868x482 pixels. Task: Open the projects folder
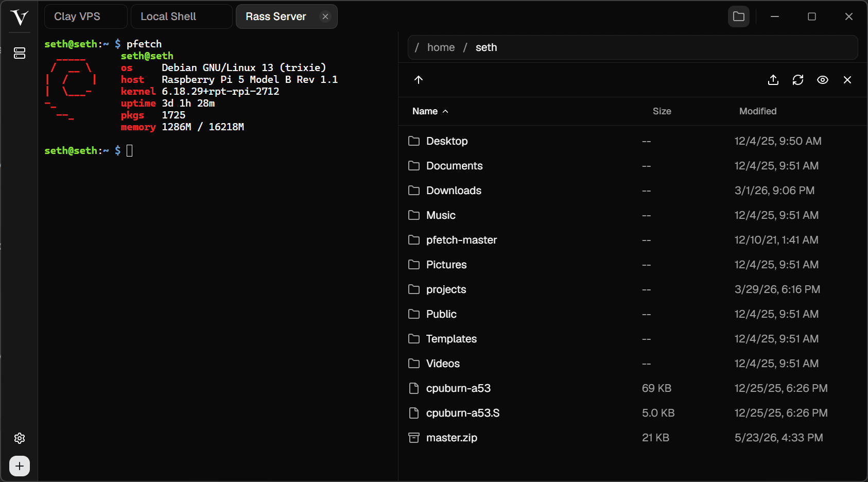click(632, 289)
